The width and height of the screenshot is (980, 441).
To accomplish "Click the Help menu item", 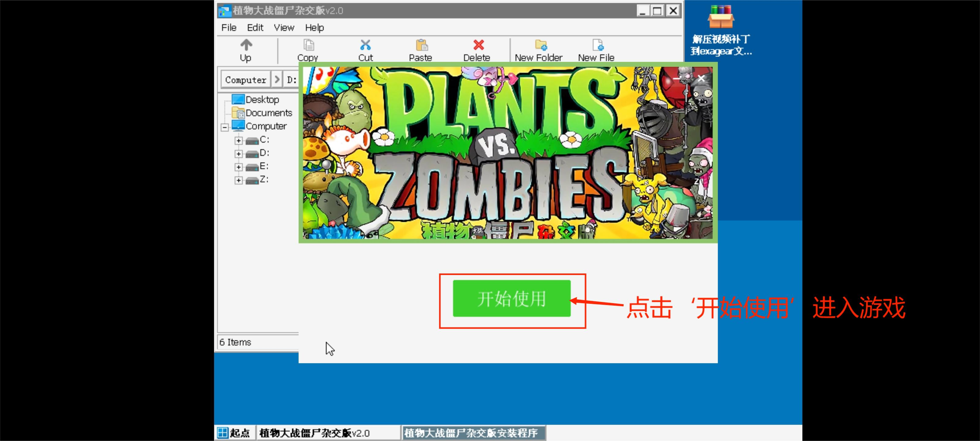I will pyautogui.click(x=314, y=28).
